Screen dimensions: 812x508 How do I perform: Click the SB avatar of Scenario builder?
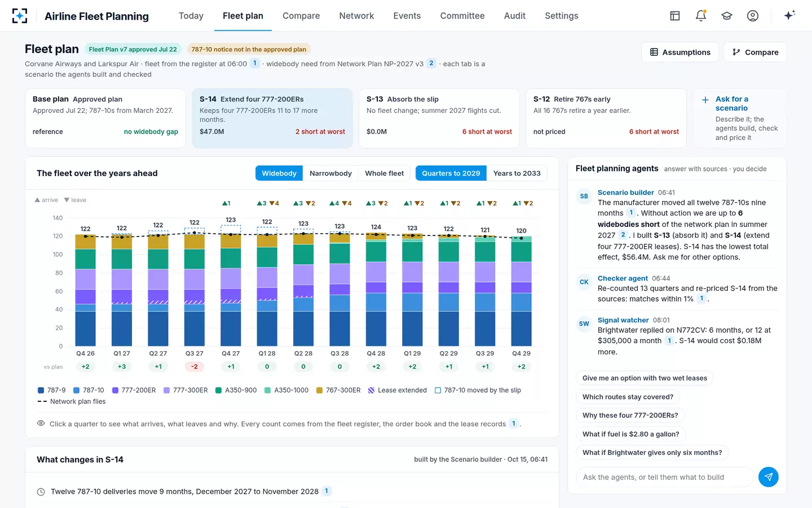[x=584, y=196]
